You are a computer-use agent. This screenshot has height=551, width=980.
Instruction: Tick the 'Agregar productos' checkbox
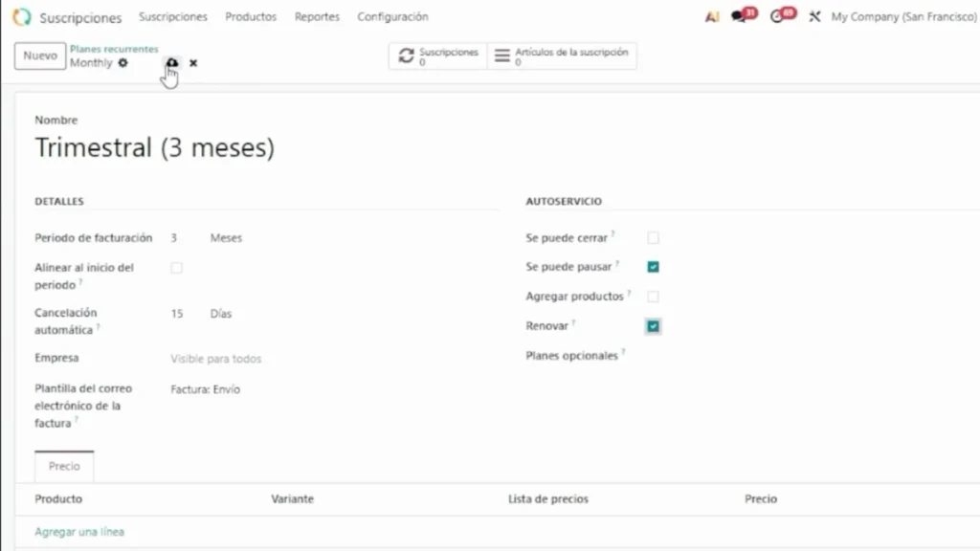(x=653, y=297)
